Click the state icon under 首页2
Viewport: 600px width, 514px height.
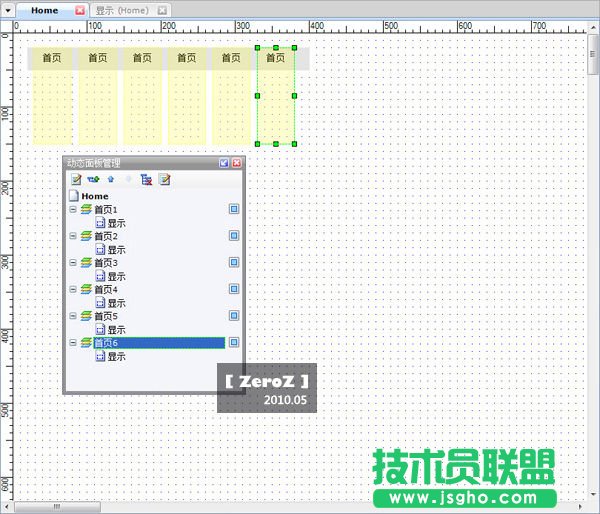pos(100,250)
